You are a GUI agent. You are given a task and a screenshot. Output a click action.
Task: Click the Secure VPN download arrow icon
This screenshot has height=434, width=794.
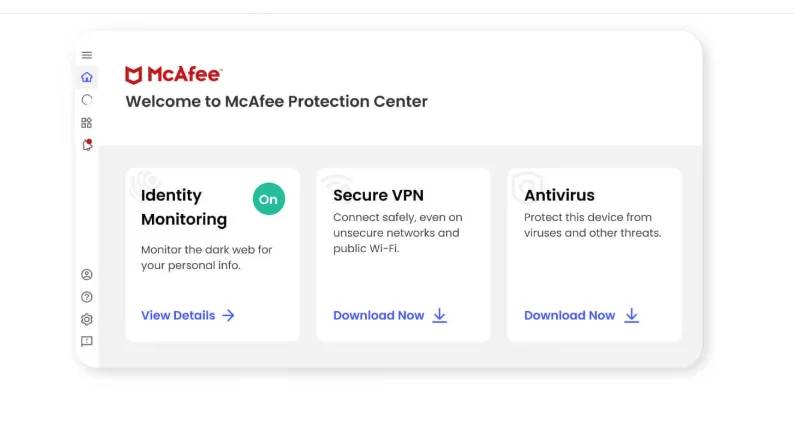coord(440,315)
